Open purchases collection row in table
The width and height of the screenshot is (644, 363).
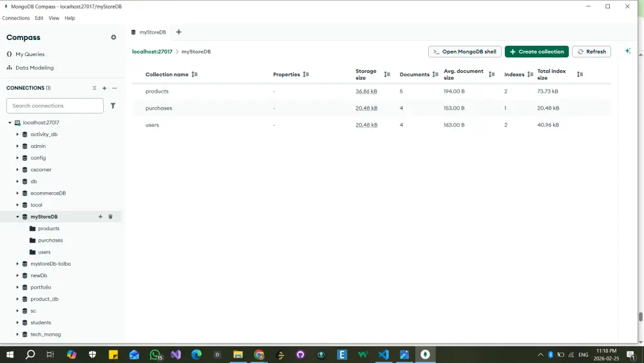(x=372, y=108)
